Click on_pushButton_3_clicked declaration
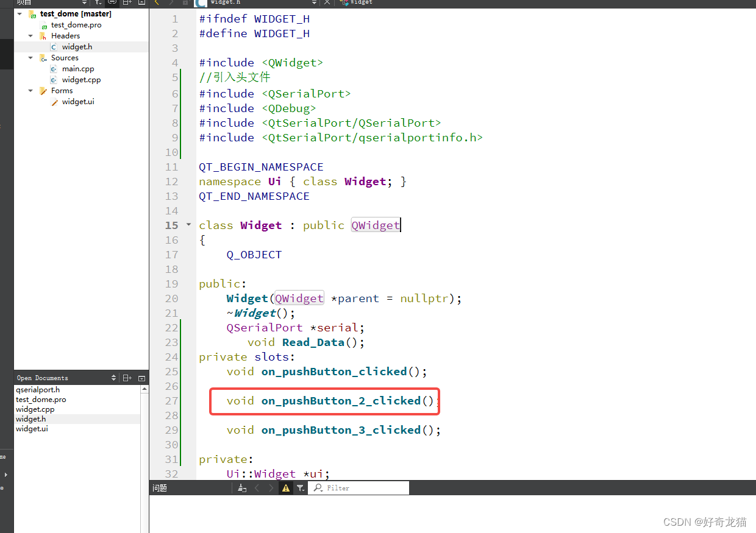 point(341,430)
